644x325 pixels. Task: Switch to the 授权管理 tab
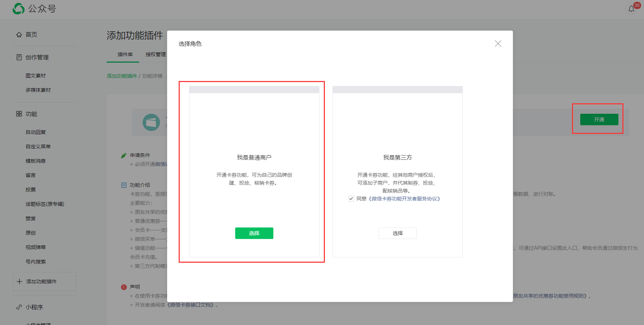[x=156, y=54]
